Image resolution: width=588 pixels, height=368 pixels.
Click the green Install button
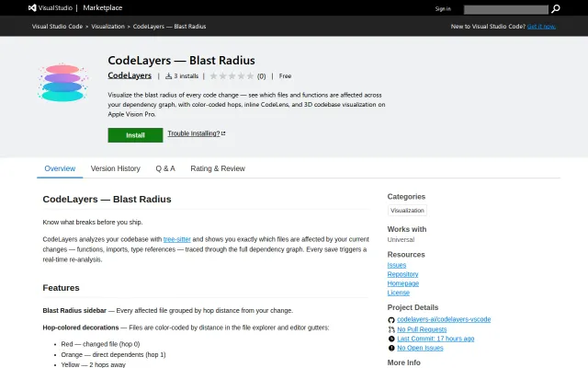pyautogui.click(x=135, y=135)
